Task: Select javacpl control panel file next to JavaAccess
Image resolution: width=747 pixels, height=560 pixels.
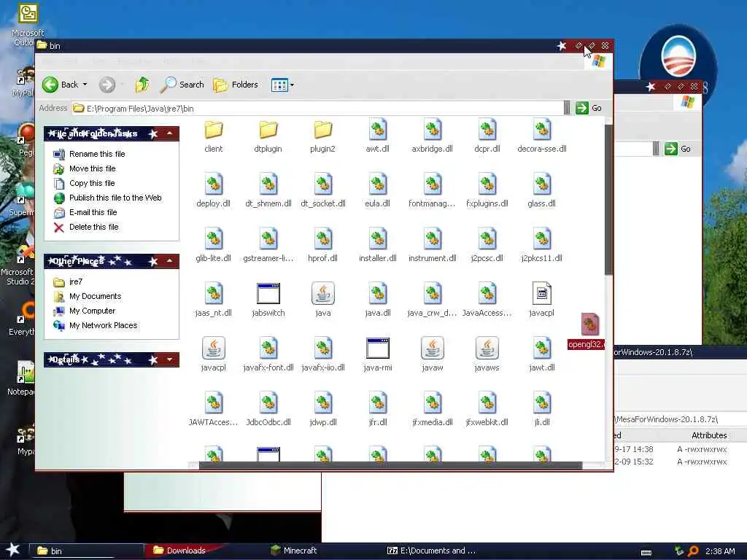Action: [x=542, y=300]
